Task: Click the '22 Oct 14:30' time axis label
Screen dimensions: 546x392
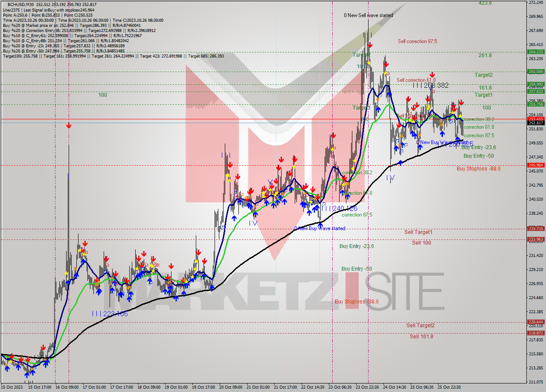Action: (312, 387)
